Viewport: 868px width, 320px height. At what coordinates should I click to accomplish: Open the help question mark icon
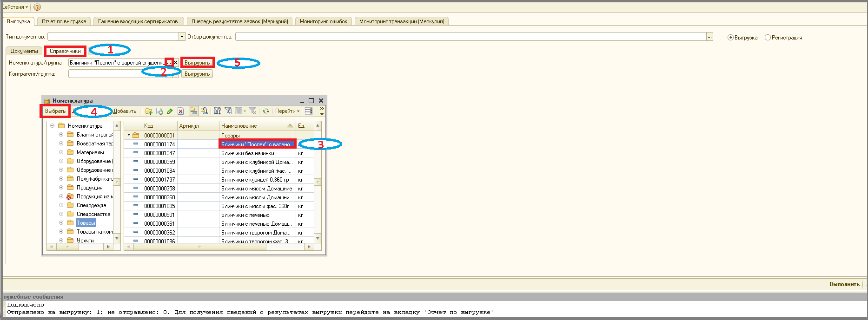pos(37,7)
